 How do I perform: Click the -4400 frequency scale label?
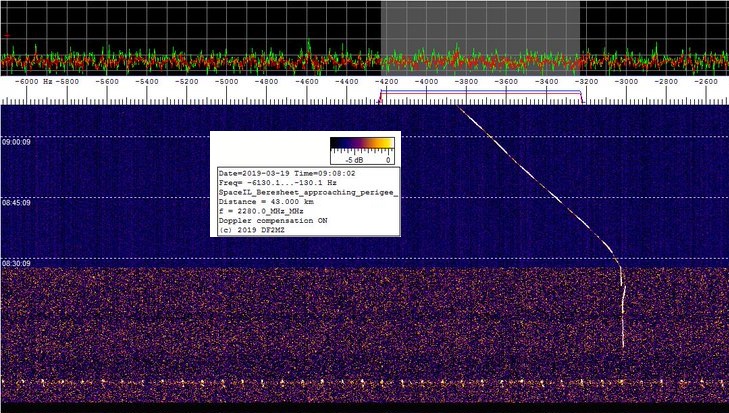347,81
